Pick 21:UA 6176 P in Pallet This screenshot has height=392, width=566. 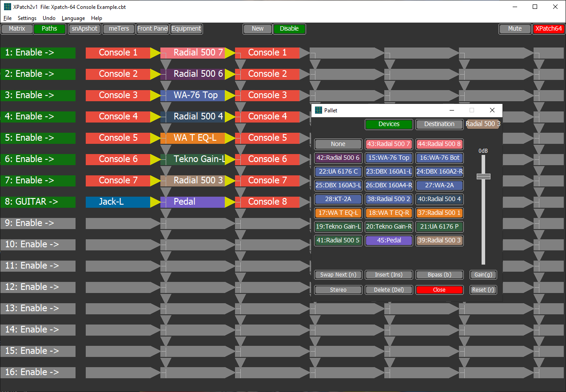pyautogui.click(x=439, y=227)
